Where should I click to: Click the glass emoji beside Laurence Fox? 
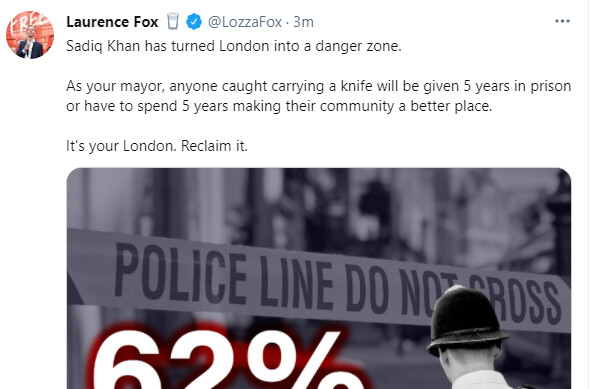tap(173, 21)
